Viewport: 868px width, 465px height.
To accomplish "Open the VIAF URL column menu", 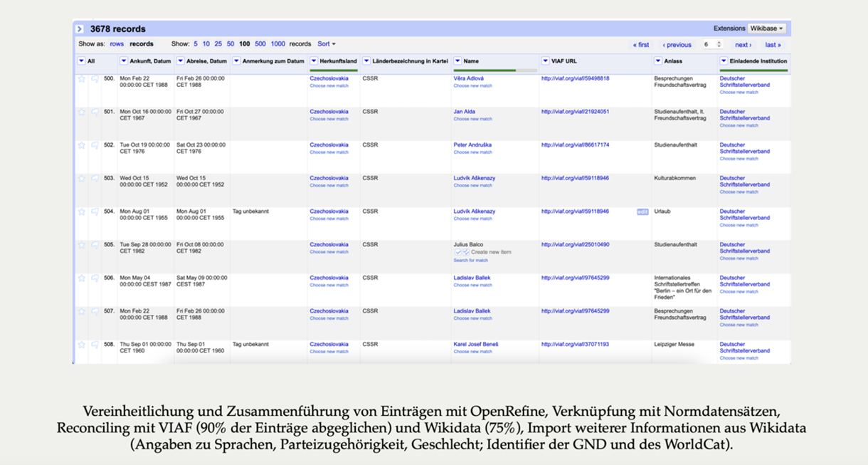I will (x=545, y=61).
